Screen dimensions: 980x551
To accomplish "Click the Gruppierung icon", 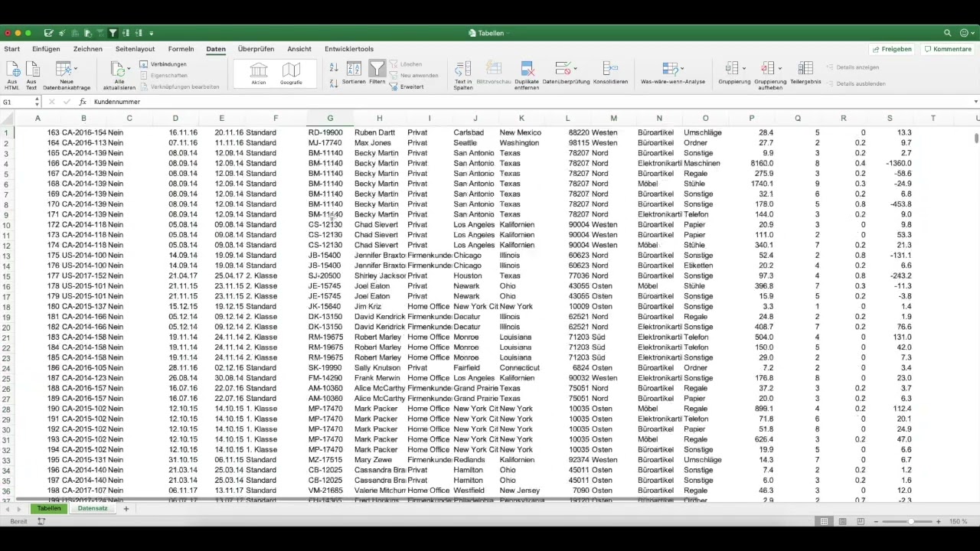I will click(731, 69).
